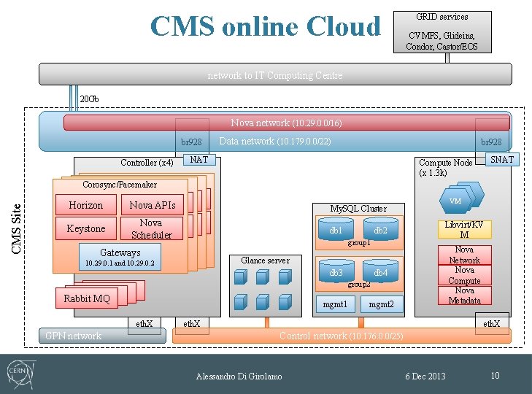This screenshot has height=394, width=532.
Task: Select the CMS online Cloud title
Action: coord(266,26)
